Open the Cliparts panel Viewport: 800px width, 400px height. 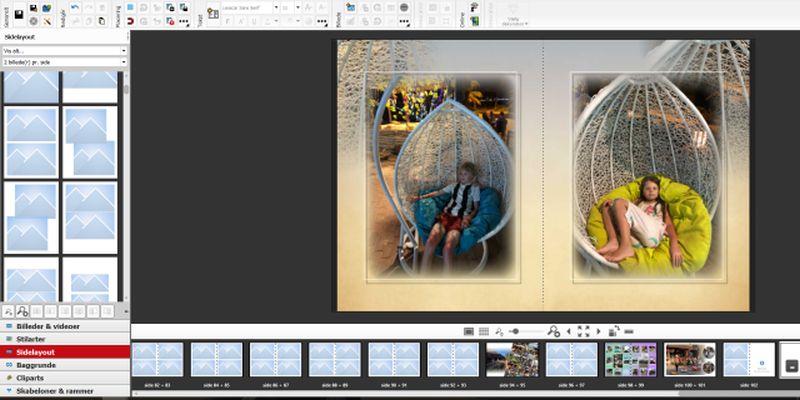(65, 378)
